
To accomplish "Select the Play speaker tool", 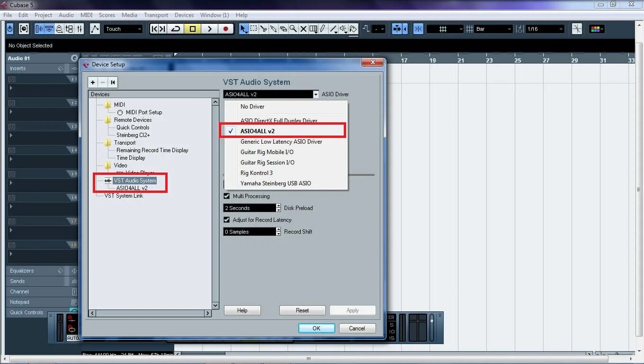I will click(x=344, y=29).
